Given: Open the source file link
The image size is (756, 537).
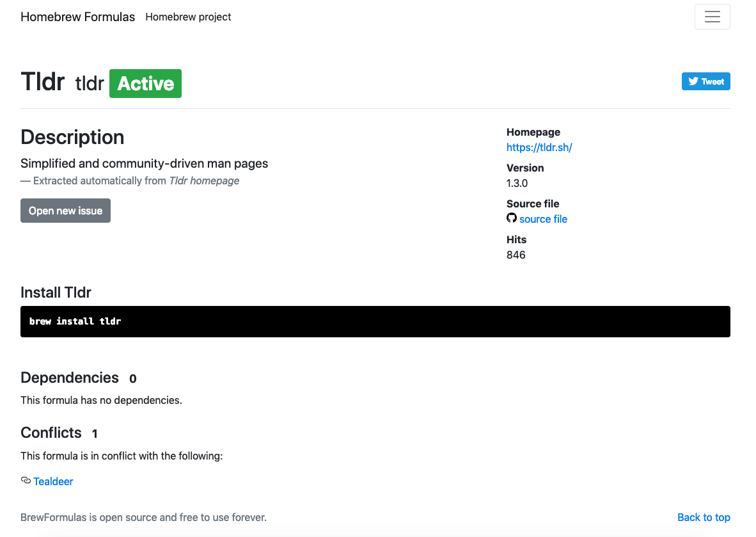Looking at the screenshot, I should (x=543, y=219).
